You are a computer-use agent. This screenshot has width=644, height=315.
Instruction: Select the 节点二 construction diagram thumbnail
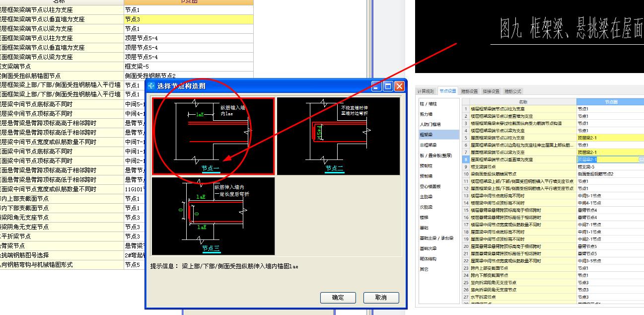pos(338,136)
